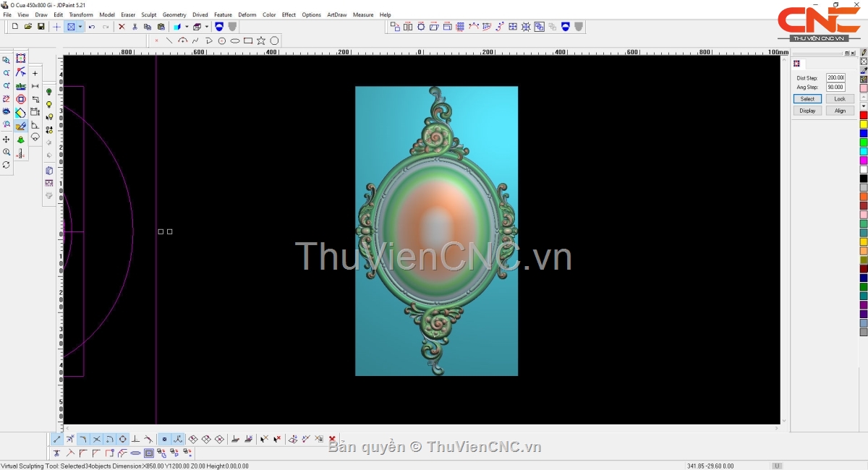The image size is (868, 470).
Task: Click the Dist Step input field
Action: [835, 78]
